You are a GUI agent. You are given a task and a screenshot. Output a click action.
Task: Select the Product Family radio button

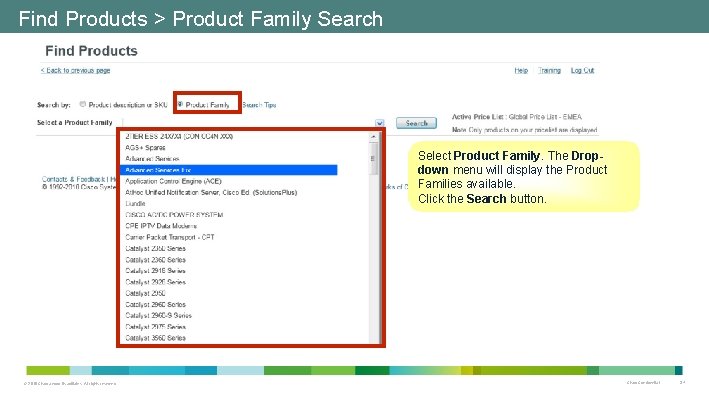pyautogui.click(x=180, y=104)
